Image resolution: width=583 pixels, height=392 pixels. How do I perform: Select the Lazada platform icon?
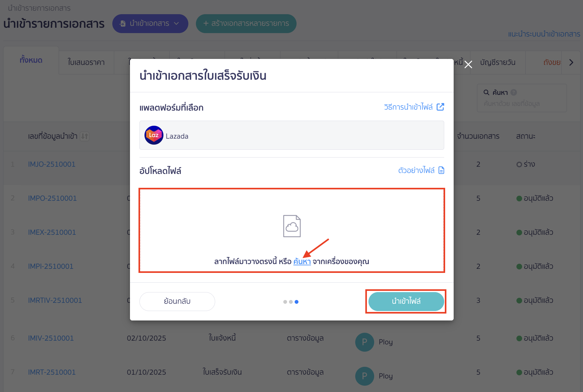154,135
